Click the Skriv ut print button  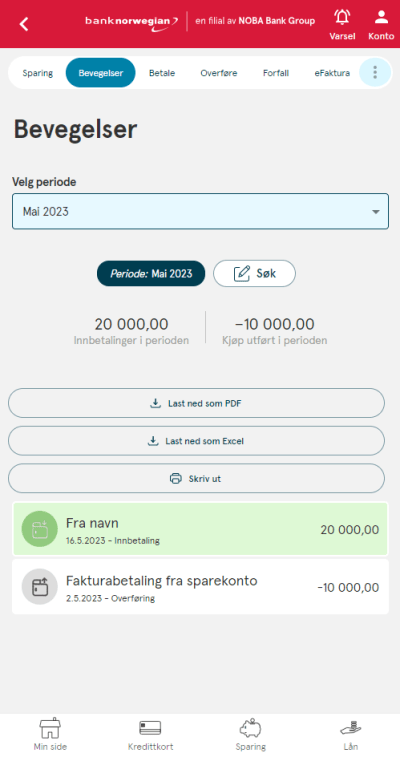tap(196, 478)
